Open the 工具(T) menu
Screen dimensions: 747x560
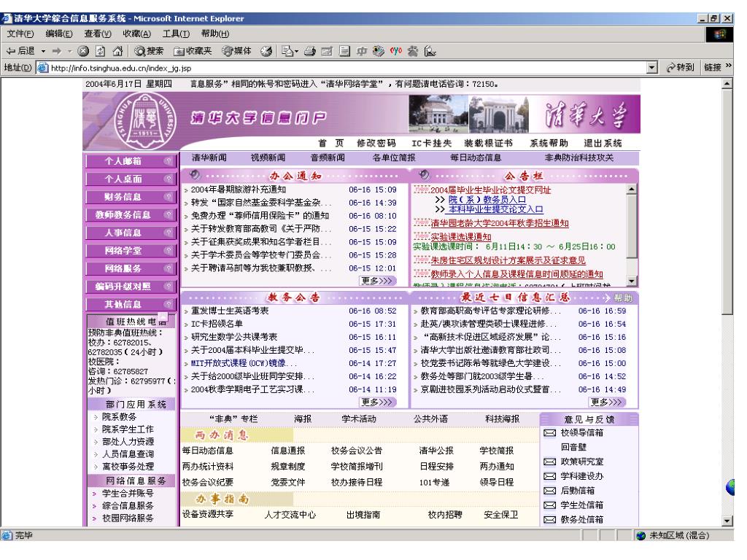(x=176, y=34)
